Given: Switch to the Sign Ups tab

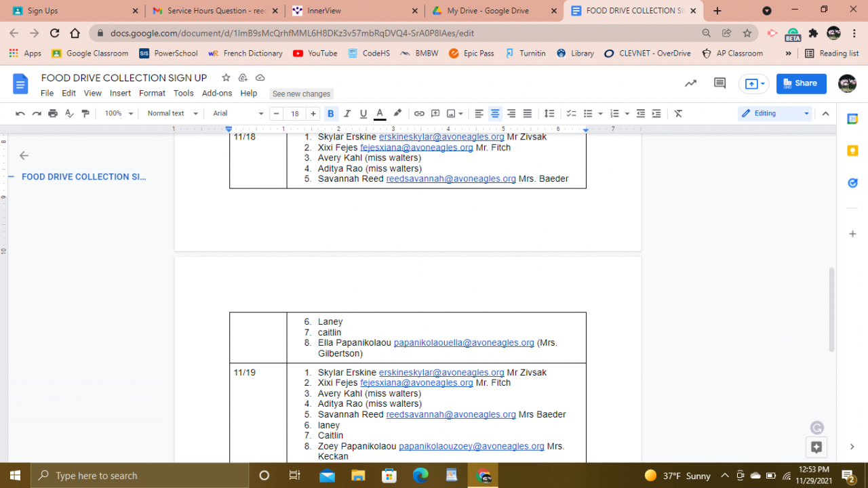Looking at the screenshot, I should [x=74, y=11].
